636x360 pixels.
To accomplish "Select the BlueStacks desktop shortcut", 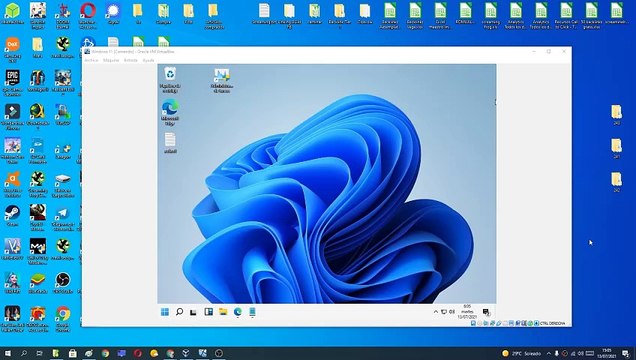I will [38, 283].
